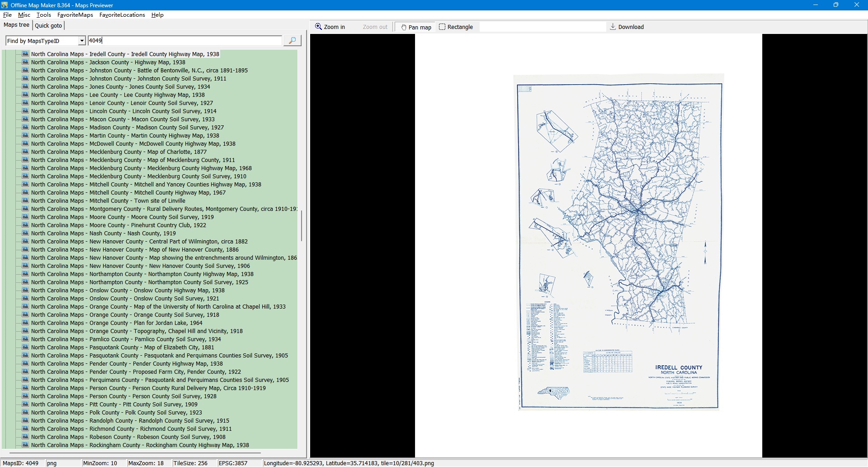Open the Find by MapsTypeID dropdown

click(82, 41)
